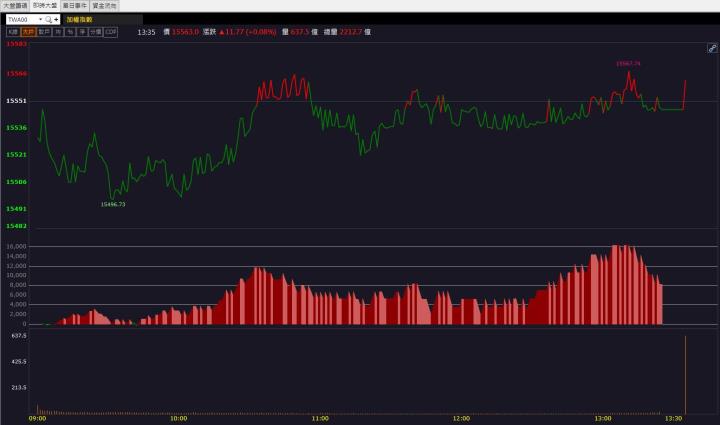
Task: Click the TWA00 symbol input field
Action: click(x=19, y=19)
